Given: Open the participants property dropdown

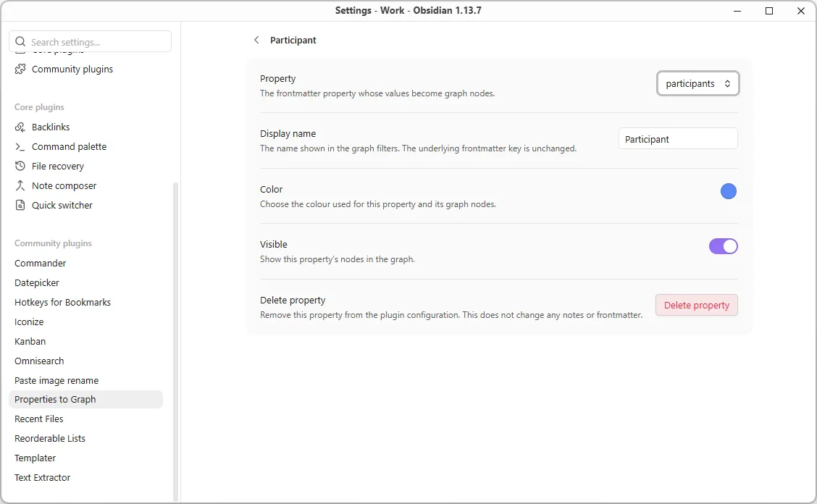Looking at the screenshot, I should 697,83.
